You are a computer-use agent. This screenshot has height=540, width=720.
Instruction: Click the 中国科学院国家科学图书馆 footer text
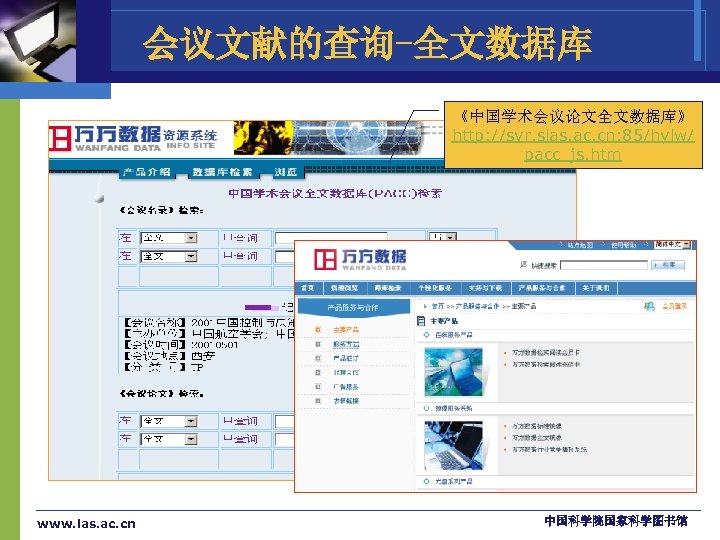616,521
